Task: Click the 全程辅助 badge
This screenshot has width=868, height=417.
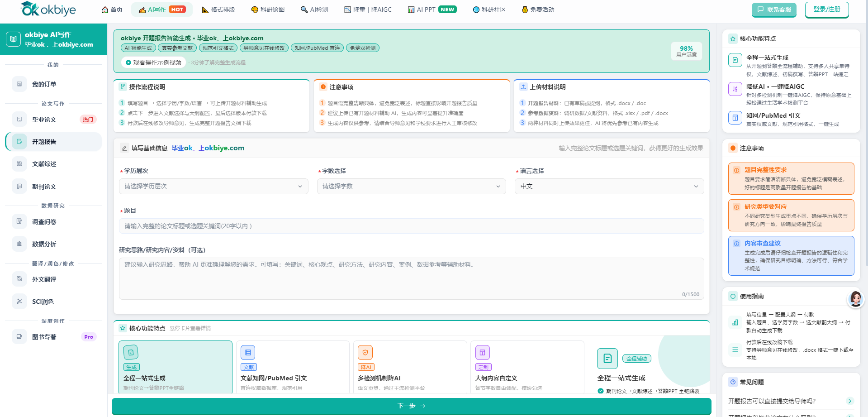Action: tap(636, 359)
